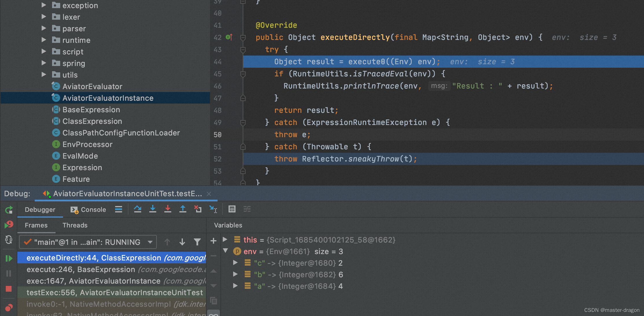
Task: Select the executeDirectly:44 stack frame
Action: 112,258
